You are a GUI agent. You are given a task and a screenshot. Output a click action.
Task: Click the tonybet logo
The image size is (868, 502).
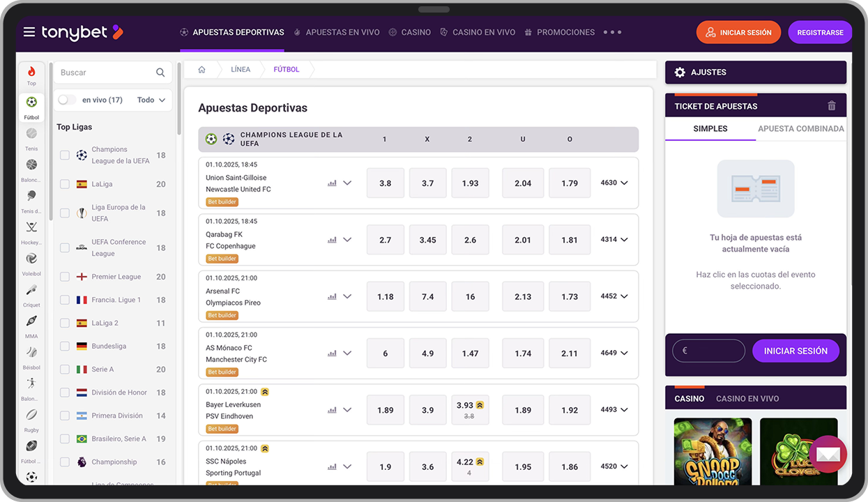coord(82,32)
